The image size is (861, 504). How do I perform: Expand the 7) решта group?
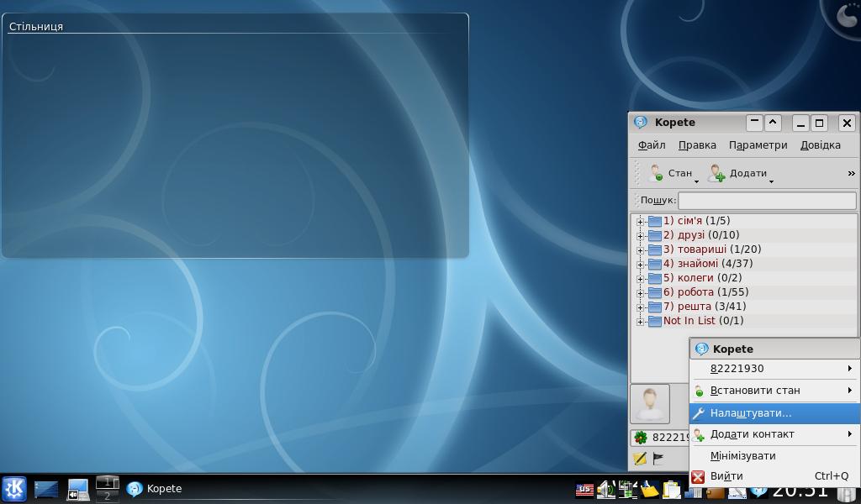pos(640,307)
